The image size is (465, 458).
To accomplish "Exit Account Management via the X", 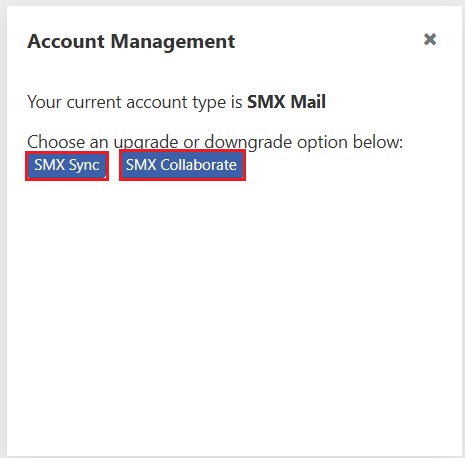I will (x=430, y=39).
